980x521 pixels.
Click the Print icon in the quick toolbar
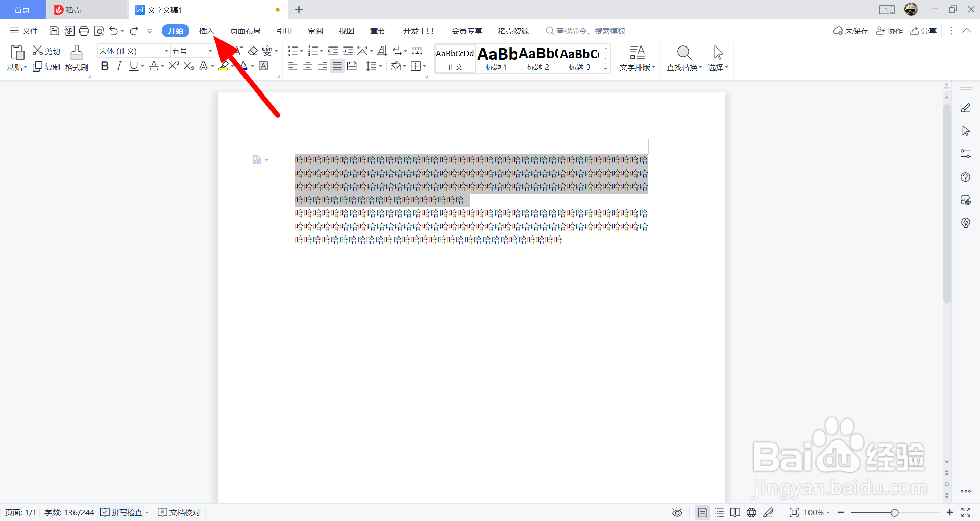(x=84, y=31)
